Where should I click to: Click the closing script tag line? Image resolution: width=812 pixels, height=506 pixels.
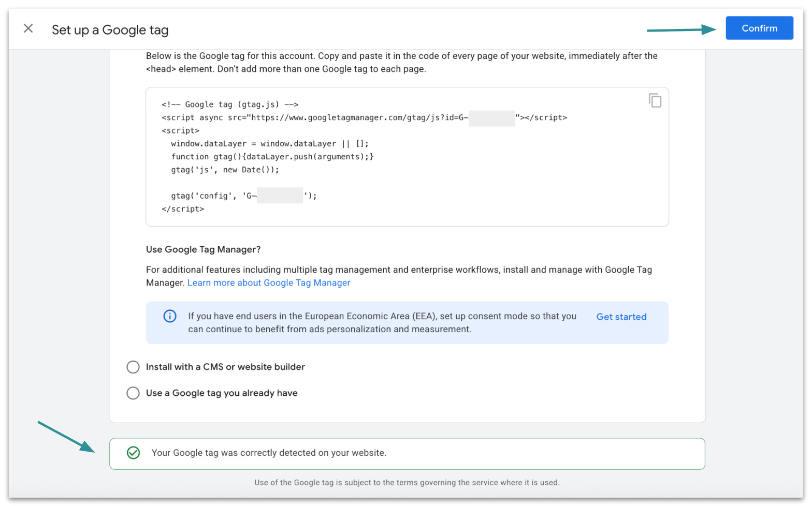pyautogui.click(x=183, y=209)
